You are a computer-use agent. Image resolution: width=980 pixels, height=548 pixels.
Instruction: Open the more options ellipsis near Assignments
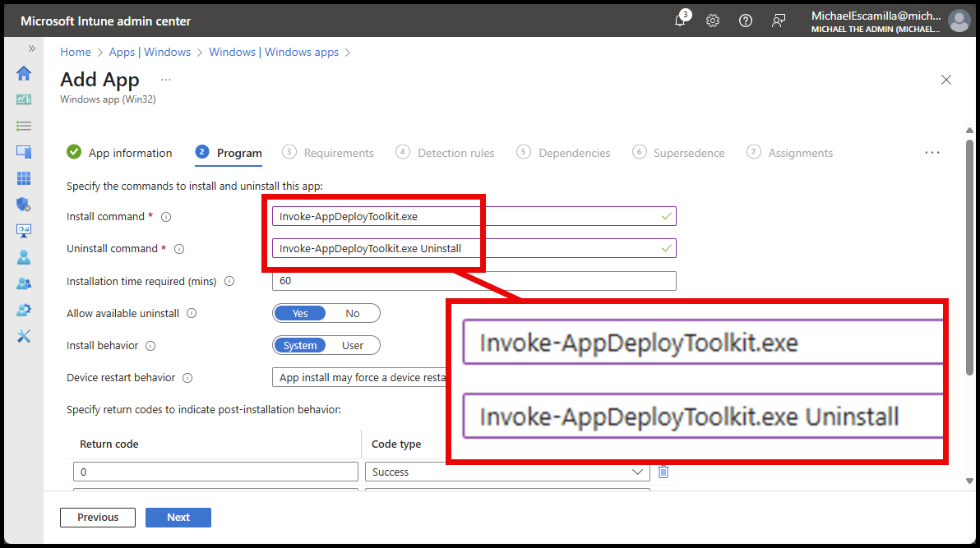pos(931,152)
